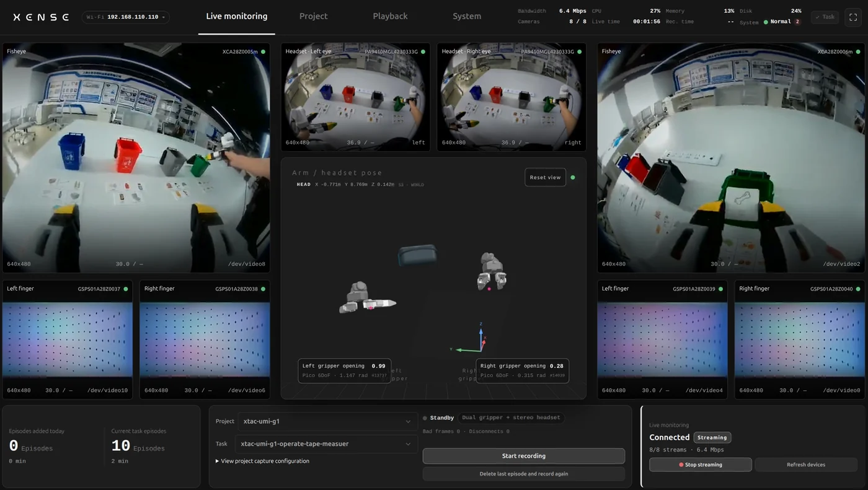Image resolution: width=868 pixels, height=490 pixels.
Task: Reset the arm/headset pose view
Action: [545, 177]
